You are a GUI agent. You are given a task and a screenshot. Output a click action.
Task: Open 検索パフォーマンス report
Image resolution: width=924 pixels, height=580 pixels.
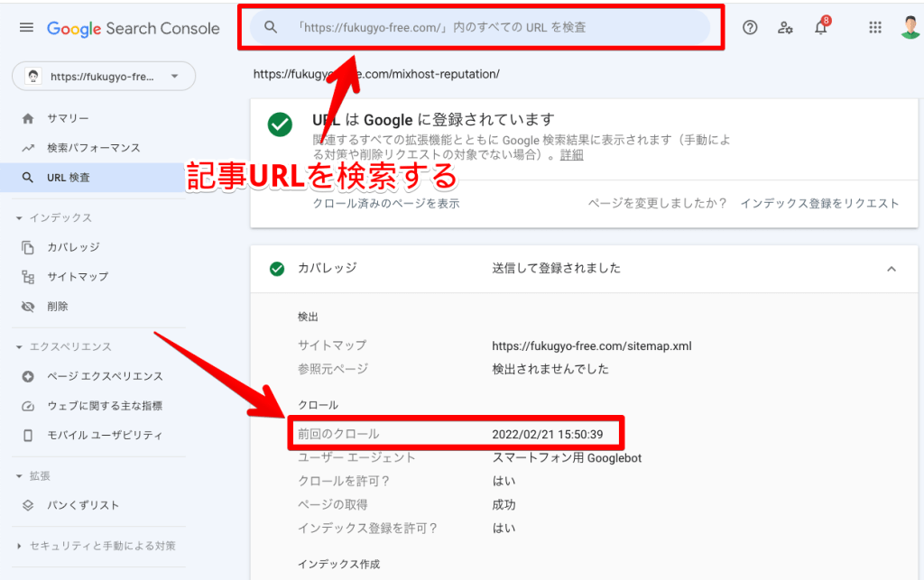coord(94,148)
